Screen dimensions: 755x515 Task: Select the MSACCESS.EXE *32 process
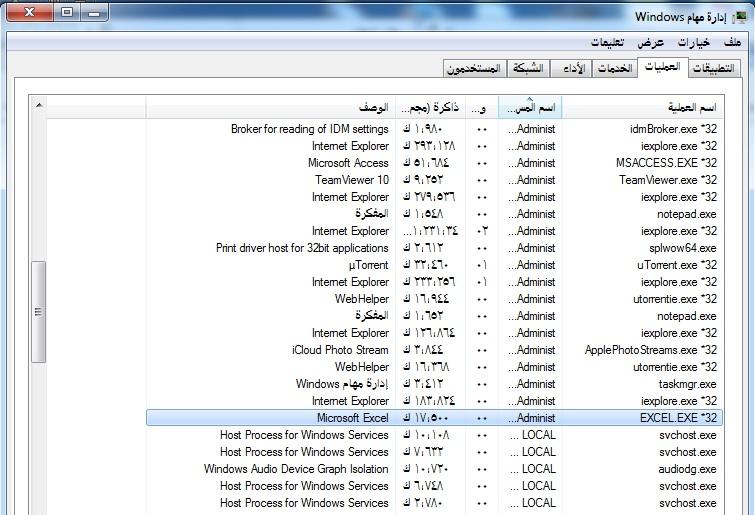pyautogui.click(x=666, y=163)
